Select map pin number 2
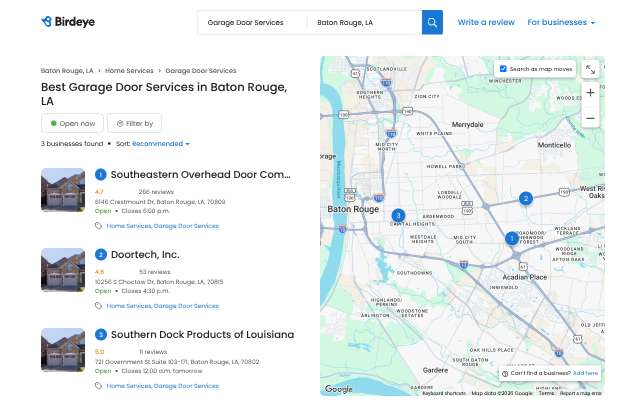The height and width of the screenshot is (400, 640). click(526, 198)
